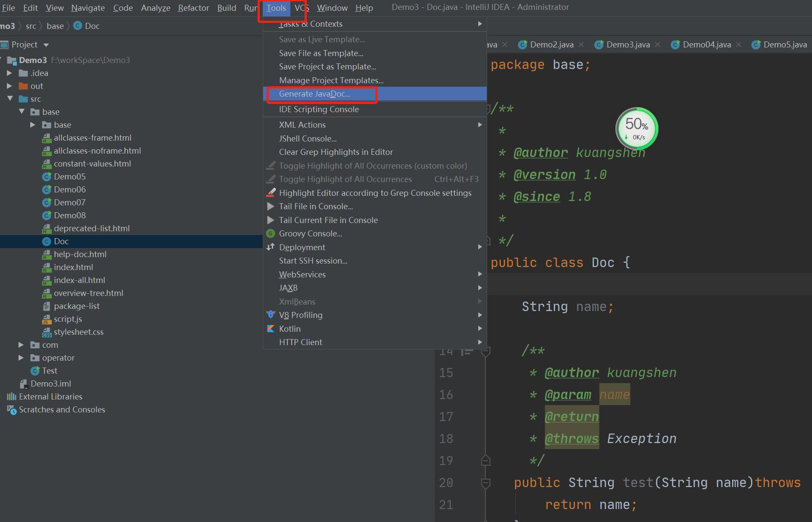Open XML Actions submenu arrow
The height and width of the screenshot is (522, 812).
pos(480,125)
